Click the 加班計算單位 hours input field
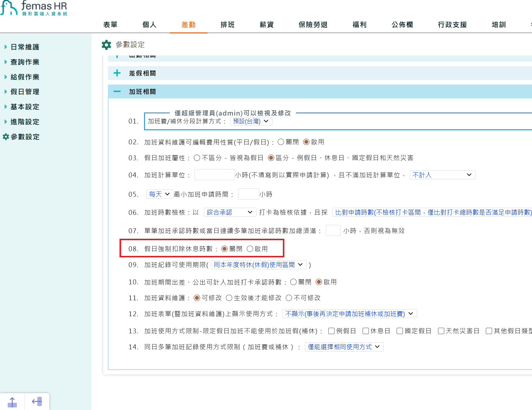 [215, 175]
